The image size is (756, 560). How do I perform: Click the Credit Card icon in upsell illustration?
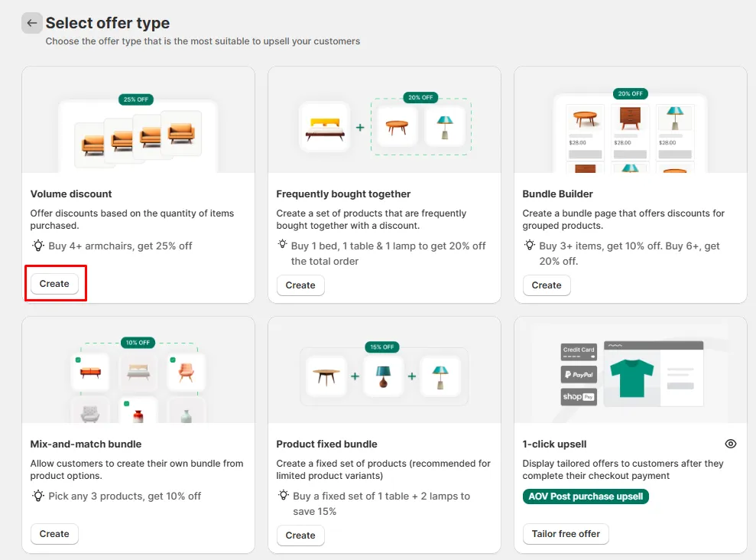[x=579, y=352]
